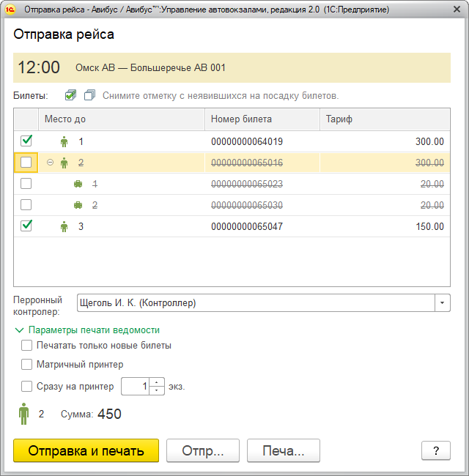This screenshot has height=476, width=469.
Task: Click the passenger count icon near Сумма
Action: (x=24, y=414)
